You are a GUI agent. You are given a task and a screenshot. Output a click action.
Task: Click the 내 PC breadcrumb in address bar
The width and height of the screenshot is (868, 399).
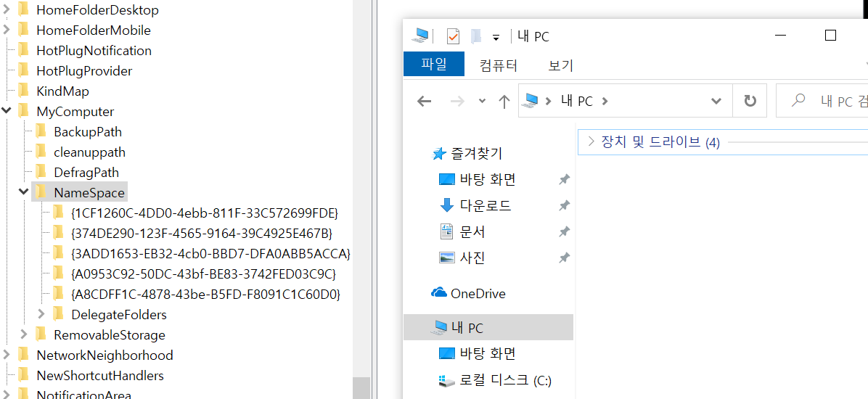(x=577, y=102)
